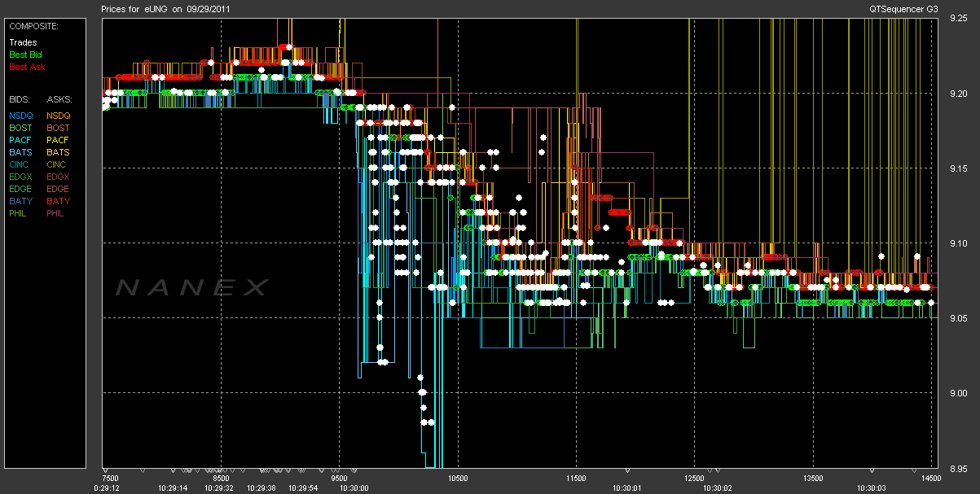Image resolution: width=980 pixels, height=494 pixels.
Task: Click NSDQ in the BIDS column
Action: (20, 116)
